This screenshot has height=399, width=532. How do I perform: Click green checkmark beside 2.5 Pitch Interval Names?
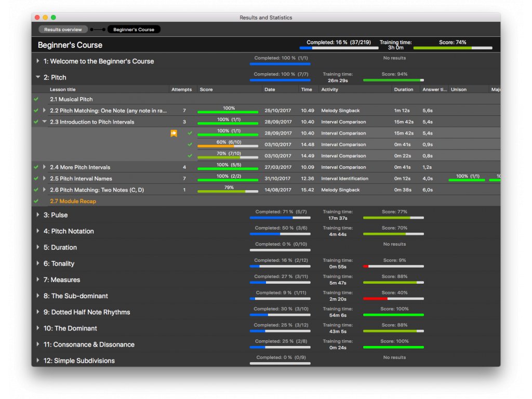(x=36, y=179)
